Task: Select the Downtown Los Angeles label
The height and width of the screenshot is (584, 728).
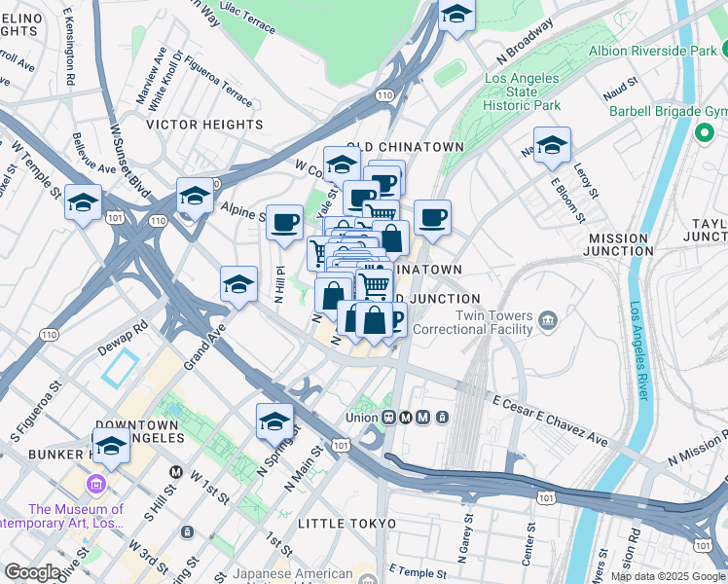Action: (137, 432)
